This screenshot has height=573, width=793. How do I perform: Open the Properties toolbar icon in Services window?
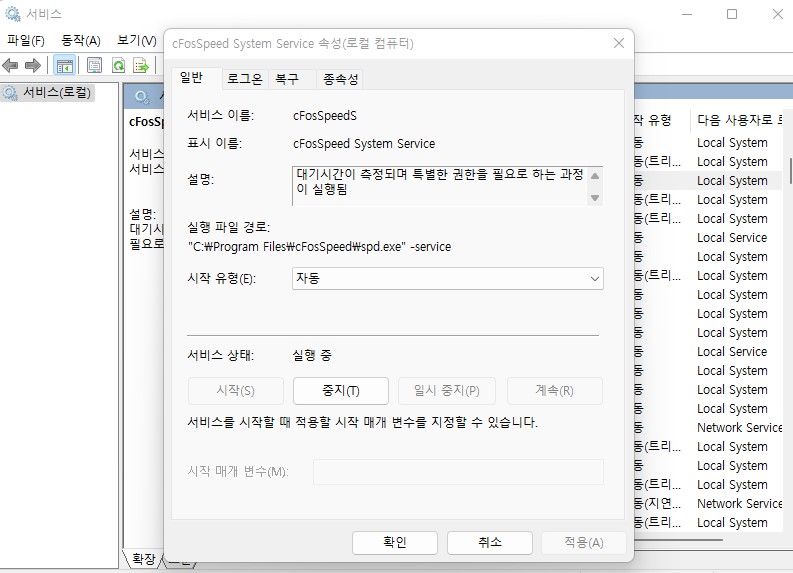95,65
